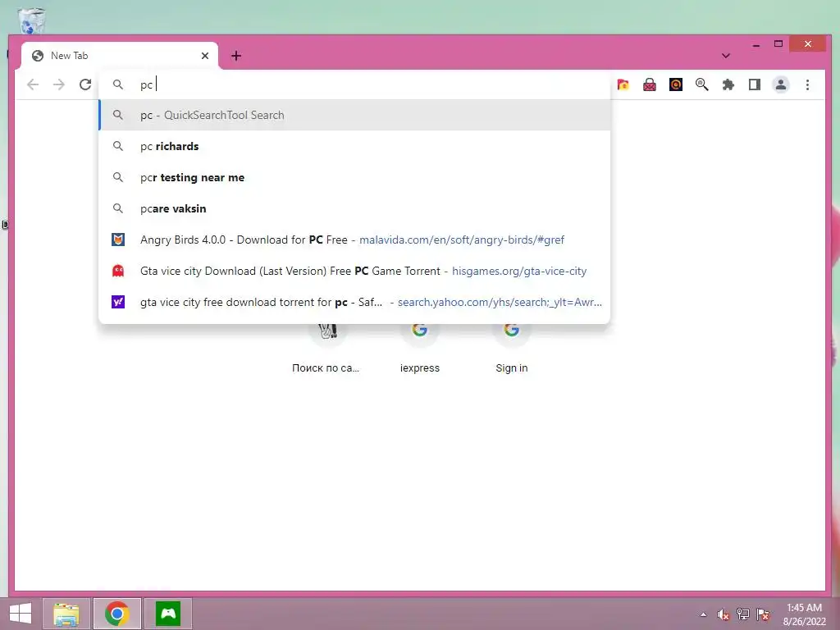840x630 pixels.
Task: Open the green game controller taskbar app
Action: coord(168,614)
